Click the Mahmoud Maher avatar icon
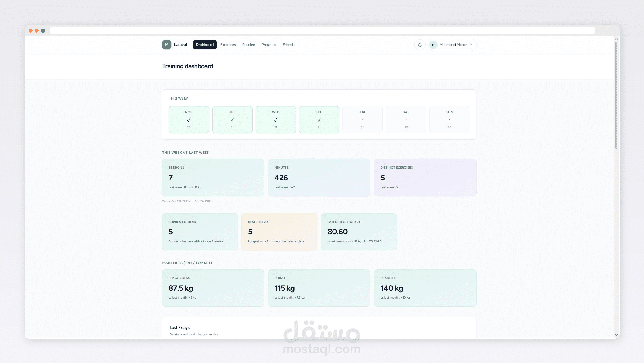 (x=433, y=45)
